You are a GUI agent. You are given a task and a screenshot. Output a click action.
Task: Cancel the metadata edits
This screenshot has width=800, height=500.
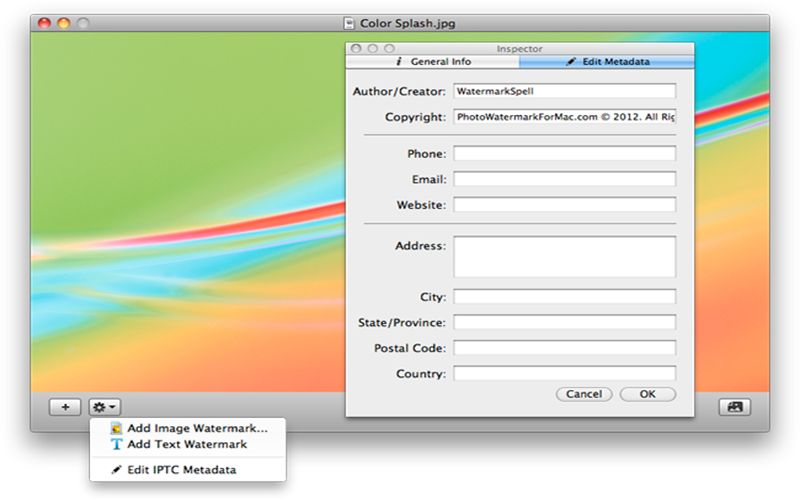(584, 394)
